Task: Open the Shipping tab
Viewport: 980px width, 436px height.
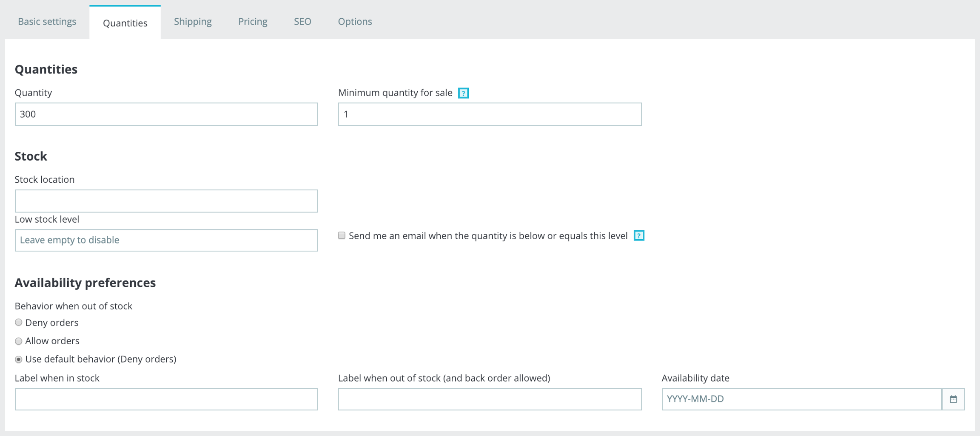Action: (x=193, y=22)
